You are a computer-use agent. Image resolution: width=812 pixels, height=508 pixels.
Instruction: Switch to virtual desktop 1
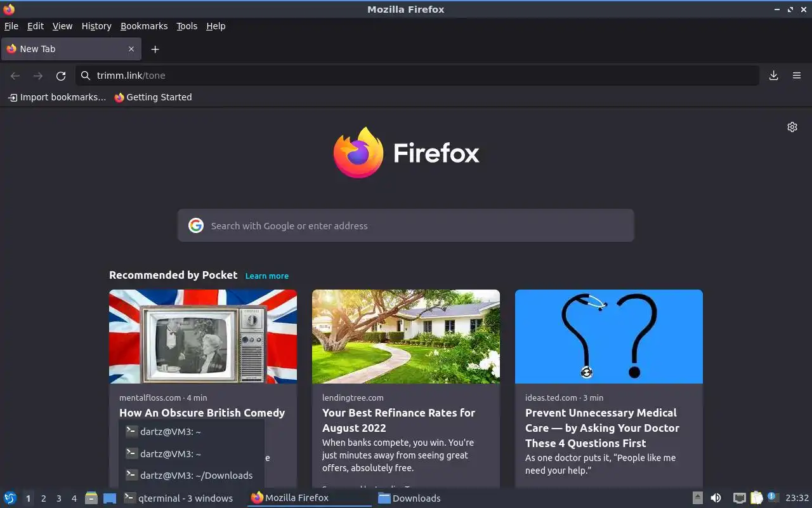(28, 498)
